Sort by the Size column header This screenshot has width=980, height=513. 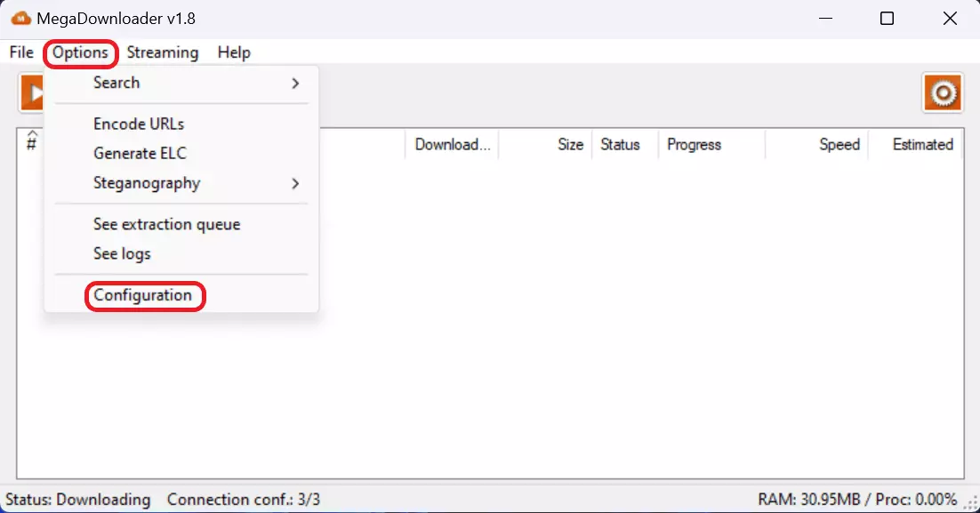tap(545, 144)
